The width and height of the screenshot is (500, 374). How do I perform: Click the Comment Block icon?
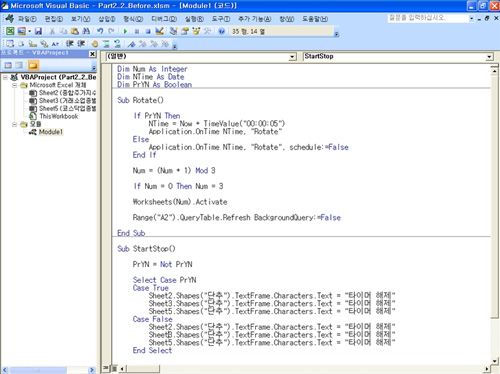106,44
